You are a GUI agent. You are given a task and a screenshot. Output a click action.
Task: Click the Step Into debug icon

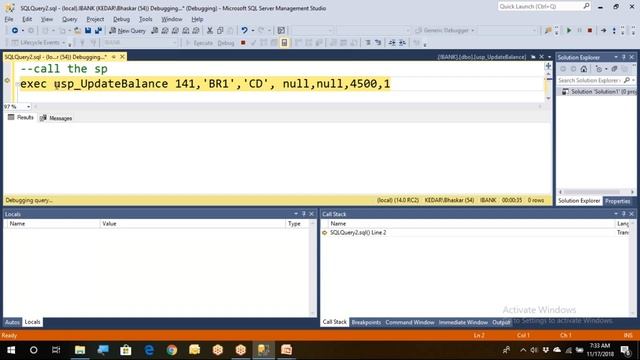(x=614, y=31)
